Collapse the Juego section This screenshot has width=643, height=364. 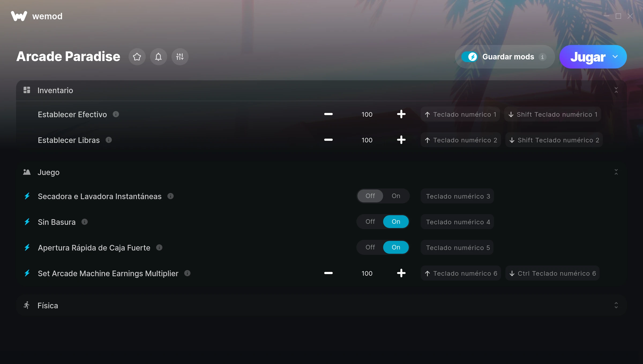616,172
